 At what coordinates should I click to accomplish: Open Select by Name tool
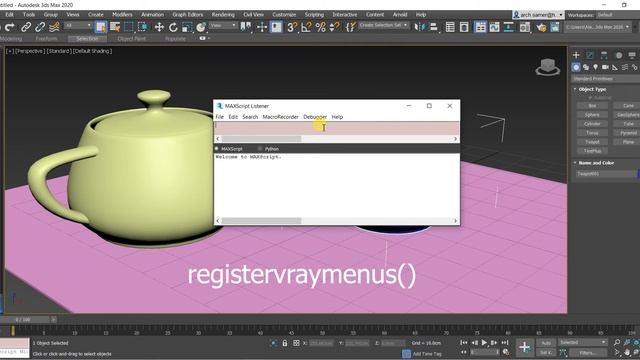tap(115, 27)
